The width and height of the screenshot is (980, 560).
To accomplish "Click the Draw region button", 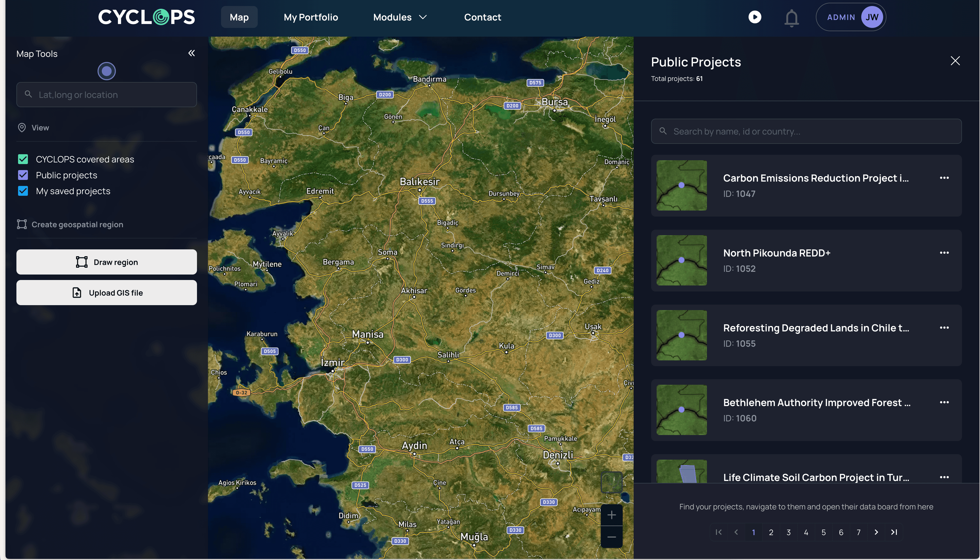I will [x=107, y=262].
